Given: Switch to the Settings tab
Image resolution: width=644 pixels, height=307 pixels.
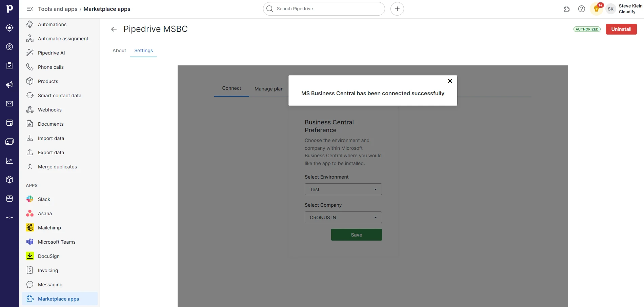Looking at the screenshot, I should click(144, 50).
